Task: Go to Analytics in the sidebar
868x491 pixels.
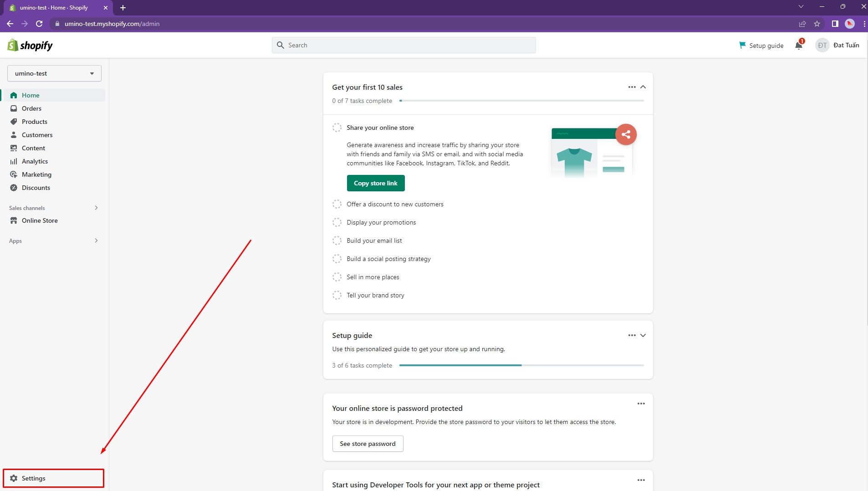Action: 35,161
